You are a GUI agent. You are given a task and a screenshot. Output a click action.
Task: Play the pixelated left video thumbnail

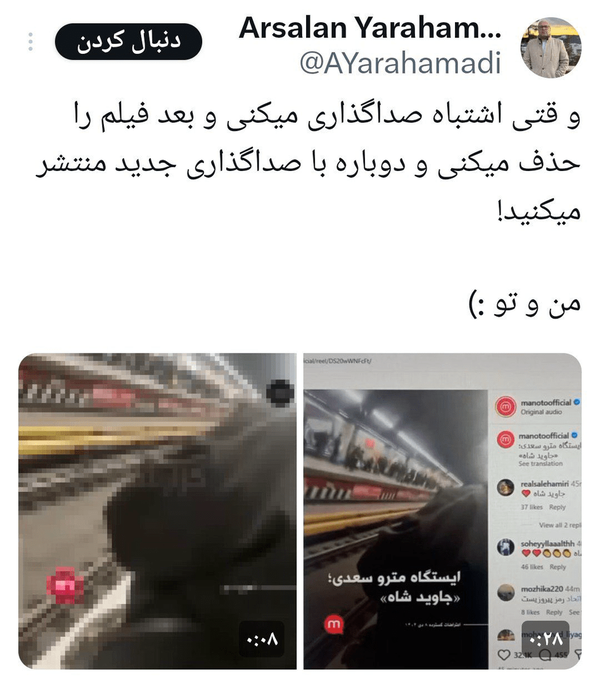coord(158,511)
